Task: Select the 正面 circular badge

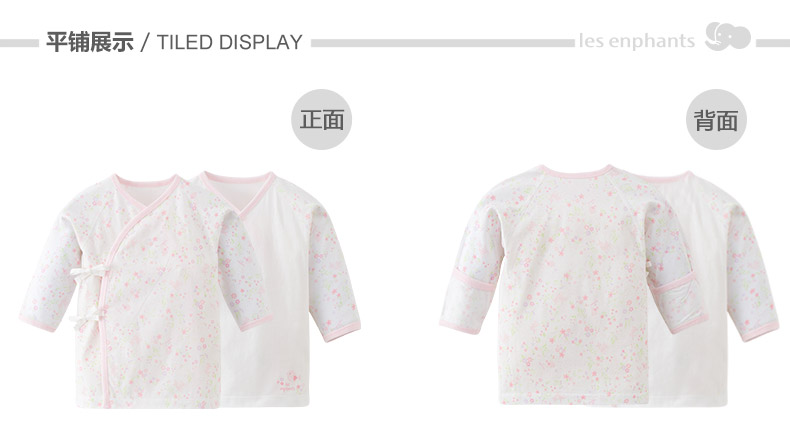Action: pyautogui.click(x=321, y=119)
